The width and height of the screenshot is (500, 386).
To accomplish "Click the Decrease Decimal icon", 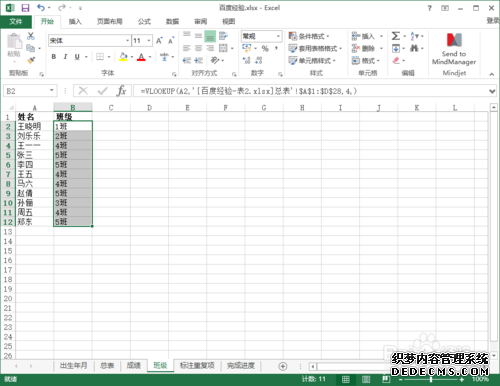I will tap(259, 60).
